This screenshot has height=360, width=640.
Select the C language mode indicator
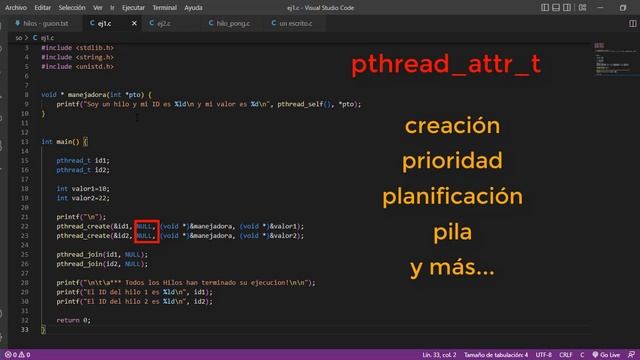coord(582,355)
